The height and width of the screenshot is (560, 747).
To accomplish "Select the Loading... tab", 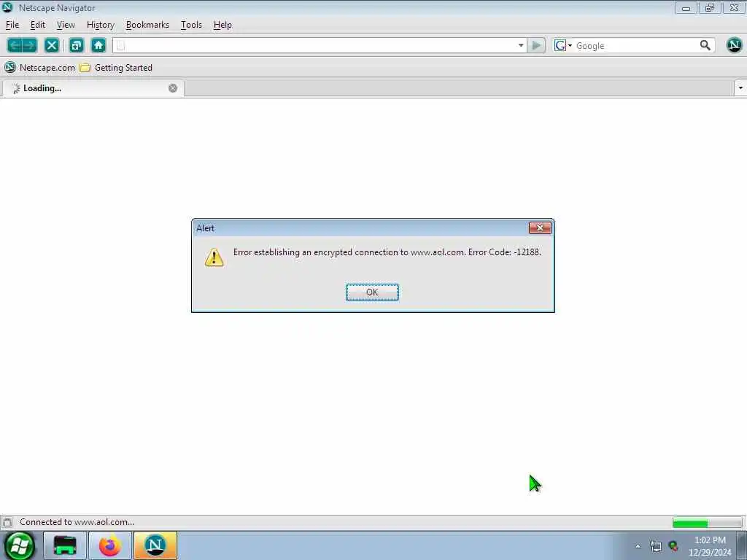I will [x=93, y=88].
